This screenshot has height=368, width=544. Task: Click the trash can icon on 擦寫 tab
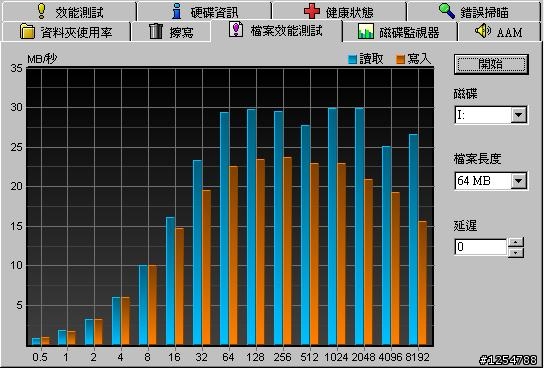[156, 31]
